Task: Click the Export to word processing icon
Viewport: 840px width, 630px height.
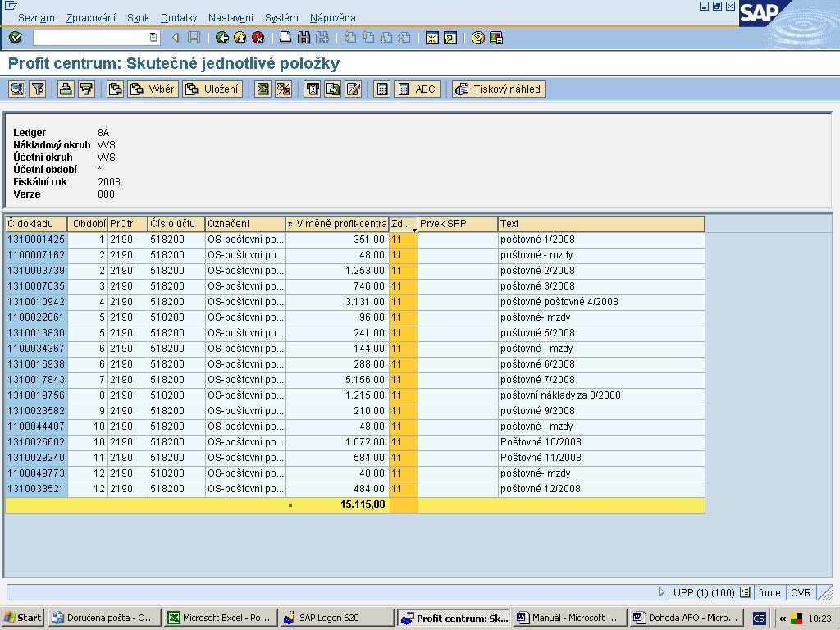Action: 313,89
